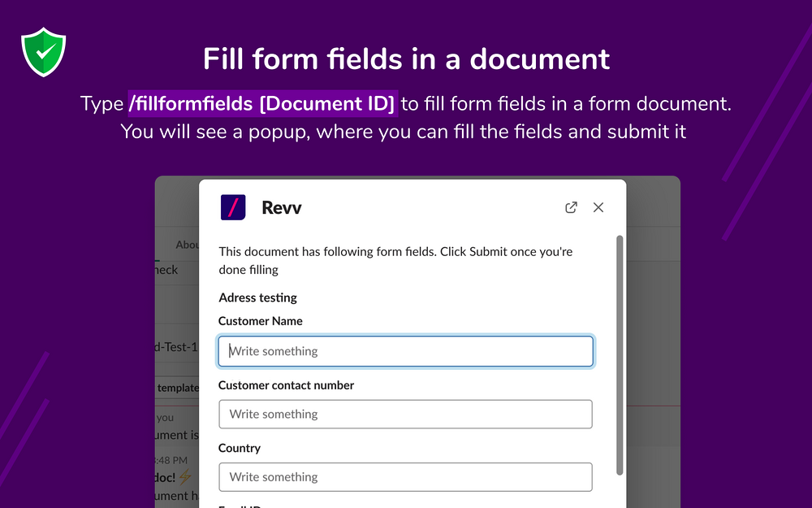Click the "Customer contact number" label

(287, 385)
